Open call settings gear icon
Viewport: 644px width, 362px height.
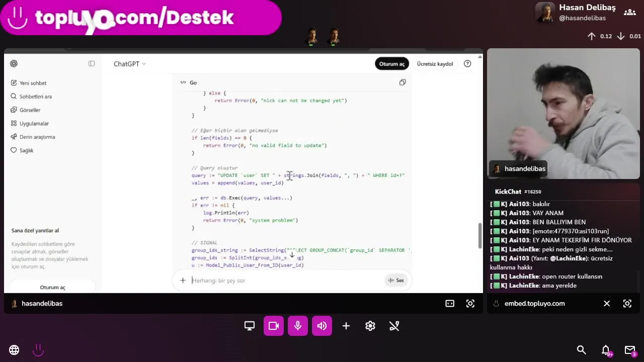(x=370, y=326)
